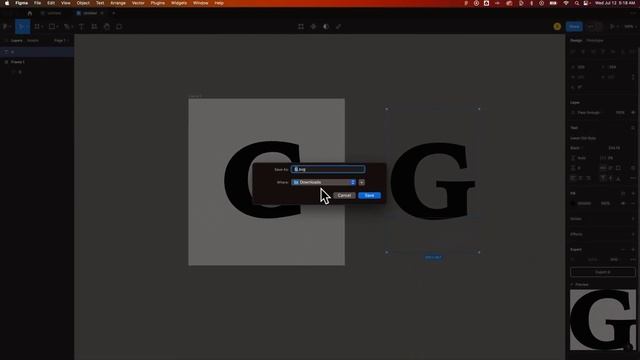Image resolution: width=640 pixels, height=360 pixels.
Task: Expand the Save dialog with chevron button
Action: [x=362, y=182]
